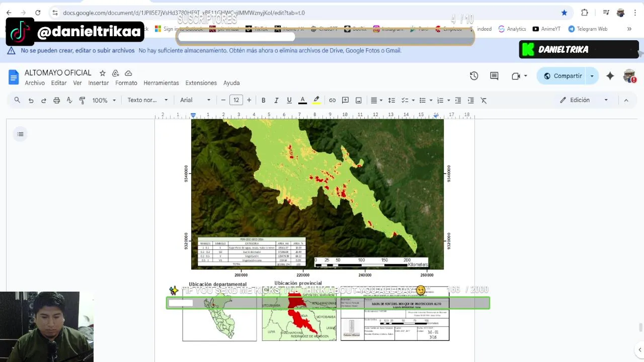Increase the font size
Viewport: 644px width, 362px height.
pos(249,100)
